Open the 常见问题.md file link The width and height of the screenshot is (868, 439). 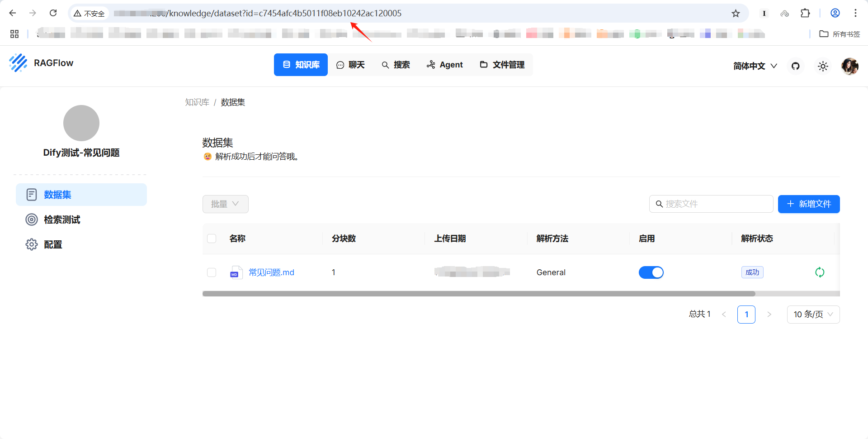[x=271, y=272]
